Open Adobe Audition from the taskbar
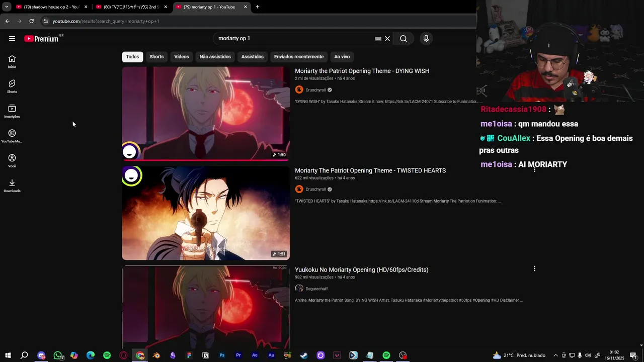 click(x=271, y=355)
